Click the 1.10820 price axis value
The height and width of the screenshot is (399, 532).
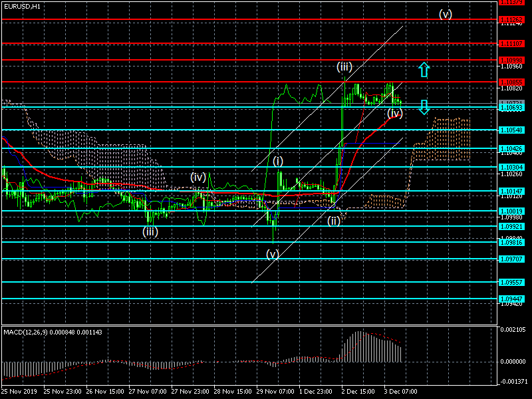[x=511, y=88]
